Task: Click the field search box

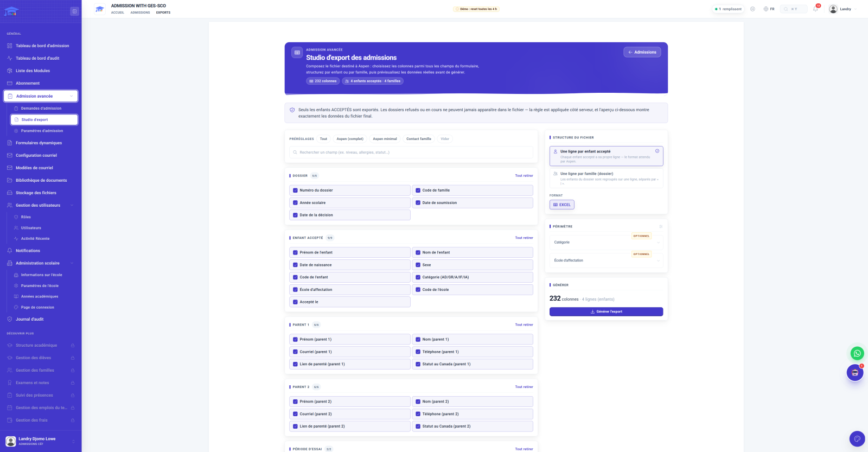Action: [x=411, y=152]
